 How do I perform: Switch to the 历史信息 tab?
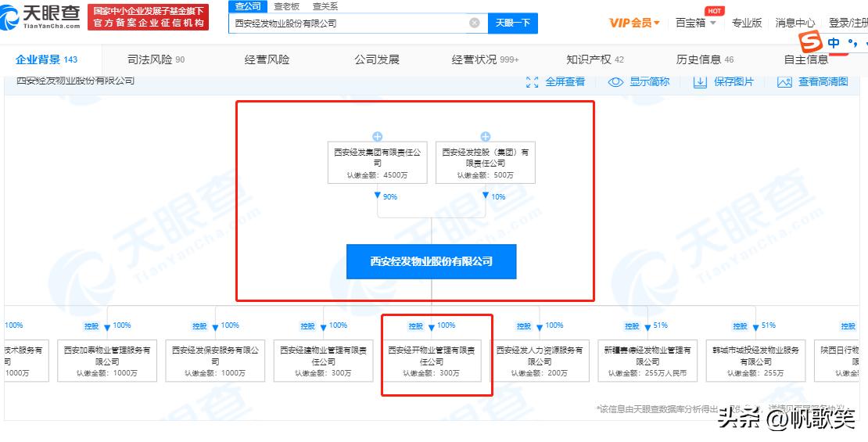pyautogui.click(x=705, y=59)
